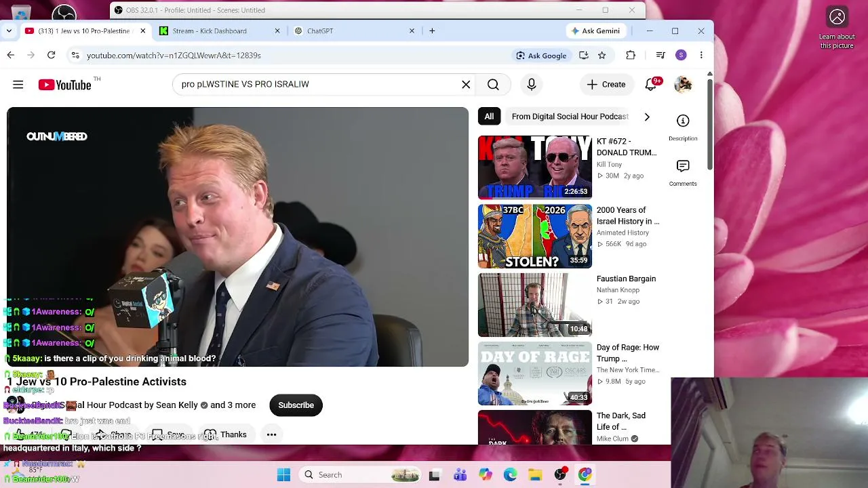Open The Dark, Sad Life video thumbnail
The height and width of the screenshot is (488, 868).
[x=535, y=427]
